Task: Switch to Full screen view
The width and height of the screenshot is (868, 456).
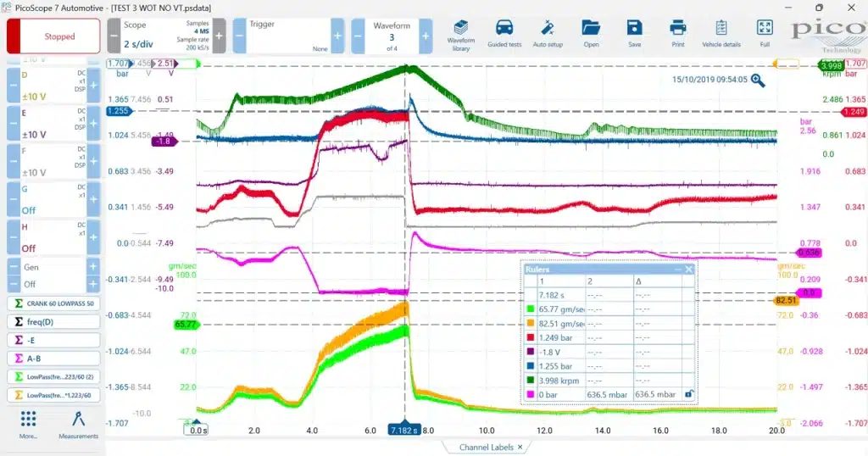Action: pyautogui.click(x=765, y=34)
